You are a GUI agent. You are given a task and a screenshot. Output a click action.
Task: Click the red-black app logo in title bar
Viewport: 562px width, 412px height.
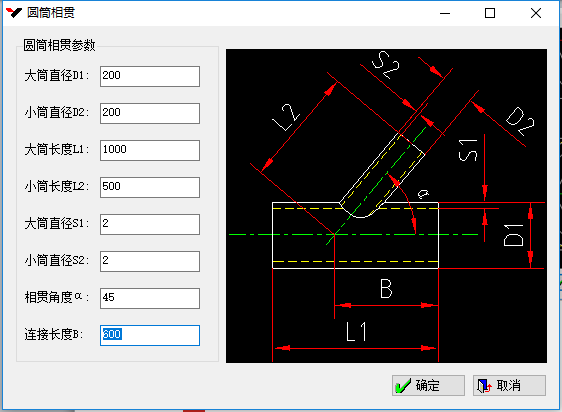click(14, 13)
